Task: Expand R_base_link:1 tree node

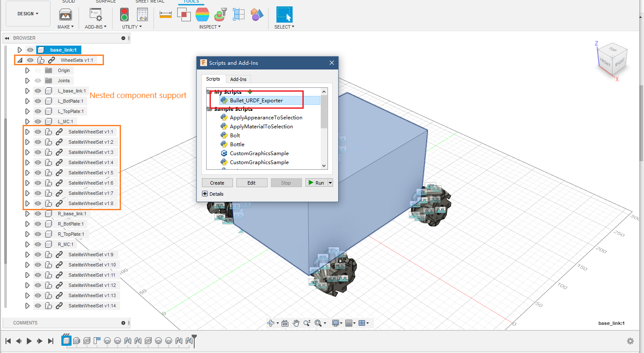Action: (27, 214)
